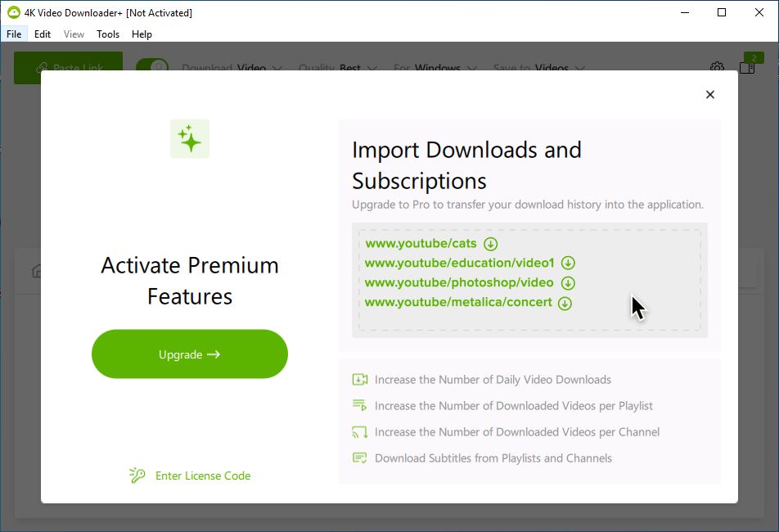Click the 'Upgrade to Pro to transfer' description
779x532 pixels.
(528, 205)
